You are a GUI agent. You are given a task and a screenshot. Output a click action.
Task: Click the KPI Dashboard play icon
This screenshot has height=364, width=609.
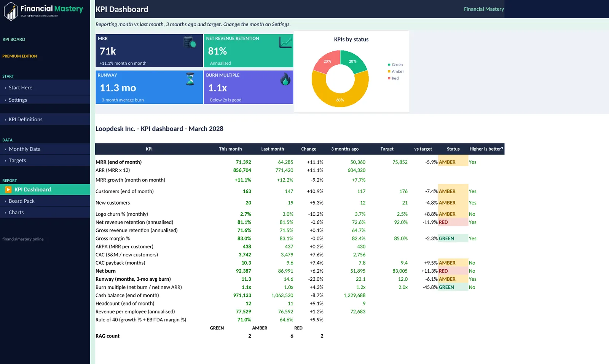coord(8,189)
